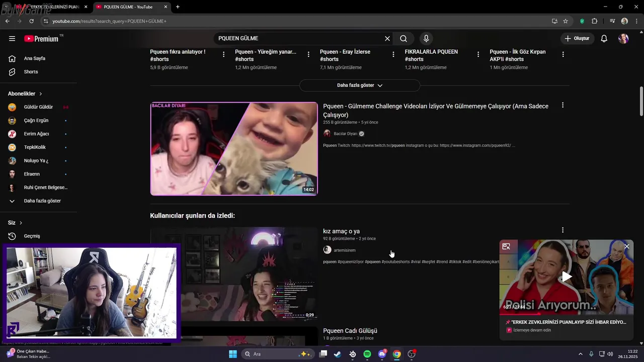Open a new browser tab
644x362 pixels.
178,7
